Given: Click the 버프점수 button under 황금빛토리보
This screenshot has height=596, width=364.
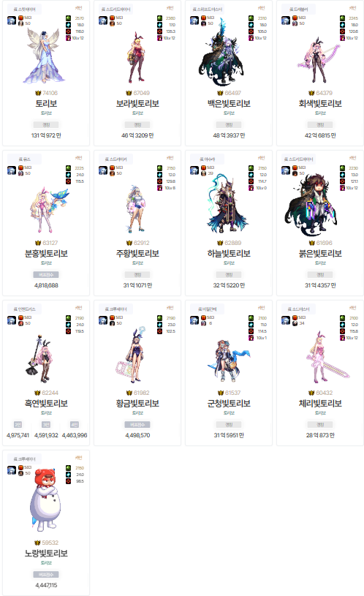Looking at the screenshot, I should (x=137, y=425).
